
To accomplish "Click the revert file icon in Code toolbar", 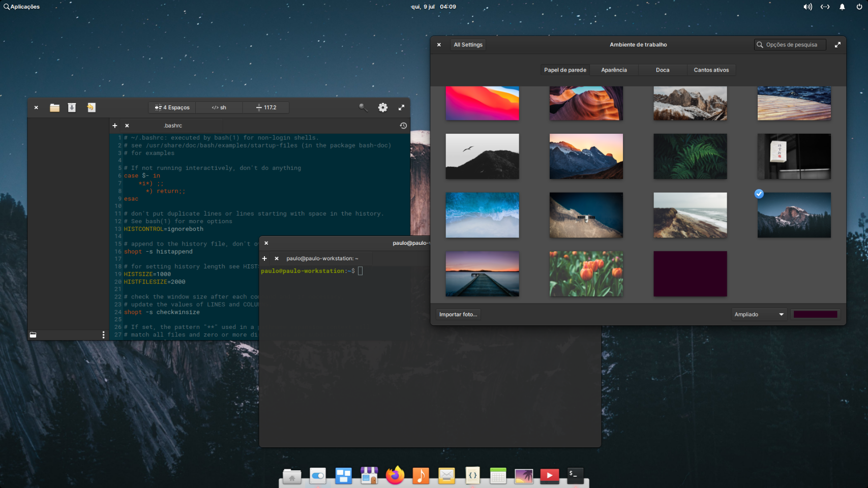I will tap(91, 107).
